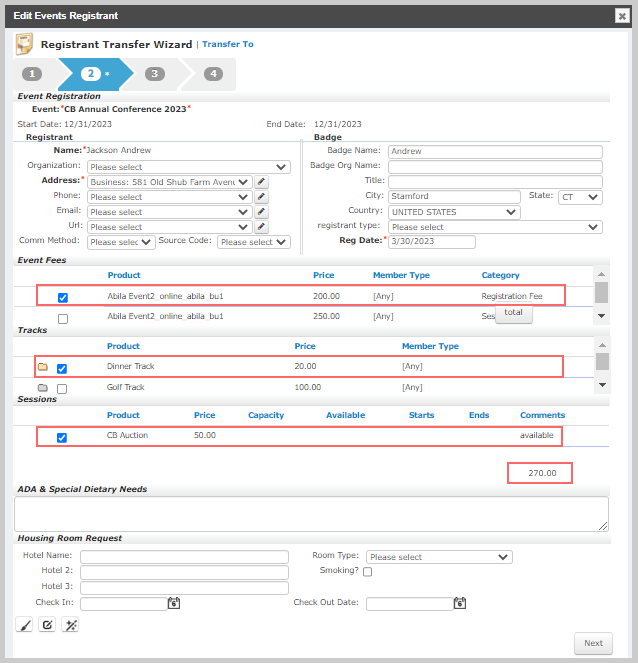638x663 pixels.
Task: Click the Registrant Transfer Wizard notepad icon
Action: 24,44
